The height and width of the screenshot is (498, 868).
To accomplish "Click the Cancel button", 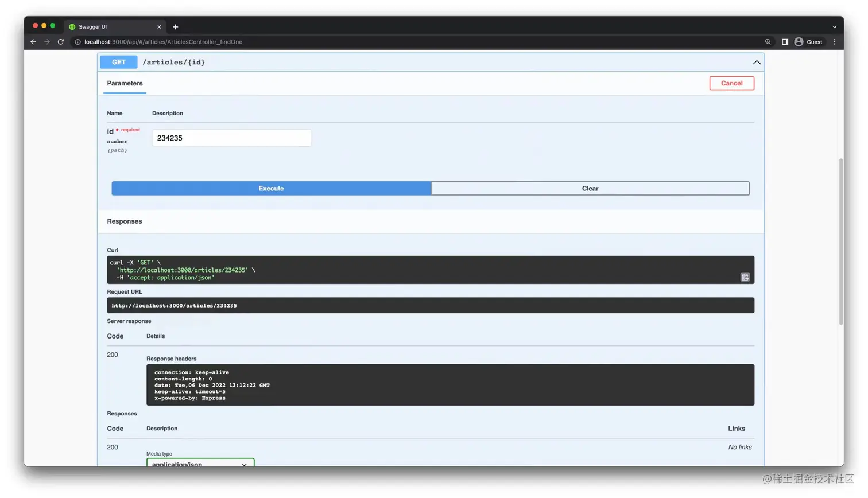I will point(732,83).
